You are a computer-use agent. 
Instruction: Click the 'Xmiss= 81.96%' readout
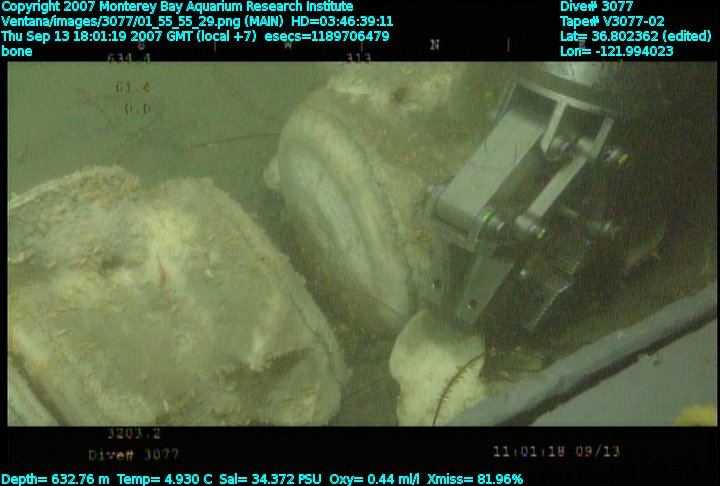pyautogui.click(x=475, y=479)
